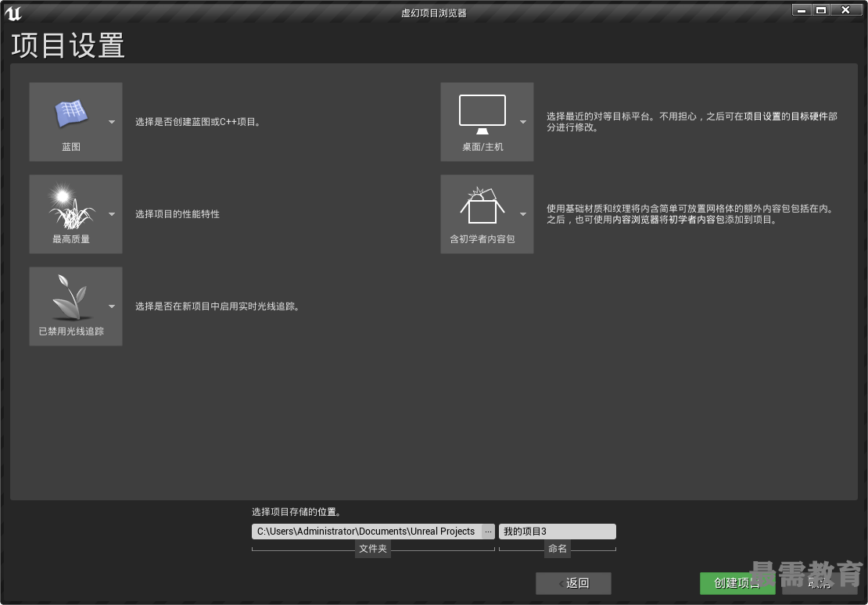Click the 最高质量 sun-and-grass icon
Viewport: 868px width, 605px height.
point(71,206)
